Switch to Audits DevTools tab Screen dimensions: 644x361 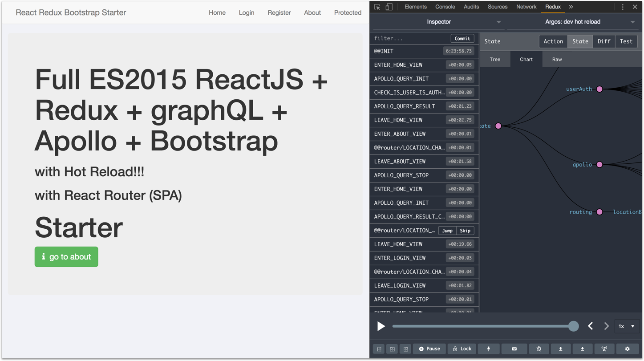pyautogui.click(x=471, y=7)
